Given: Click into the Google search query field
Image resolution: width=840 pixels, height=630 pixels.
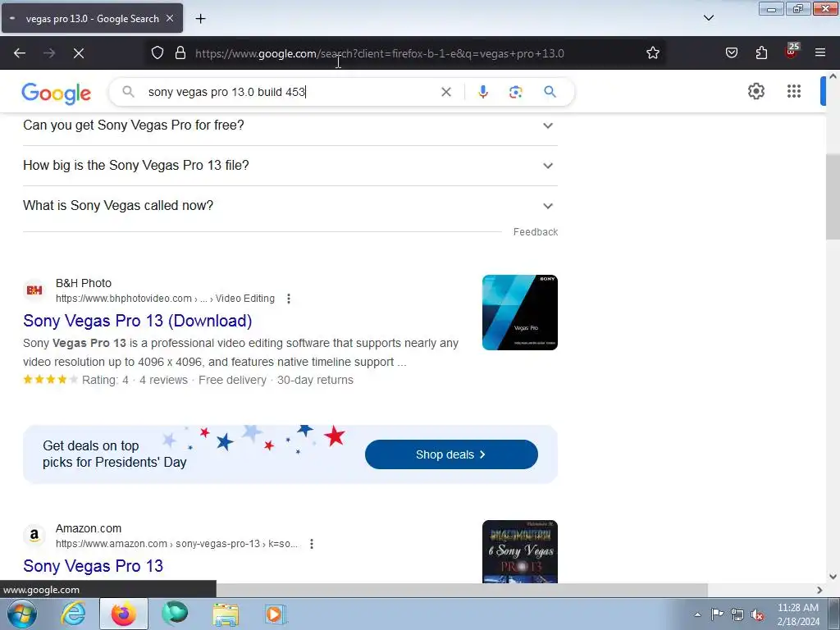Looking at the screenshot, I should (290, 92).
